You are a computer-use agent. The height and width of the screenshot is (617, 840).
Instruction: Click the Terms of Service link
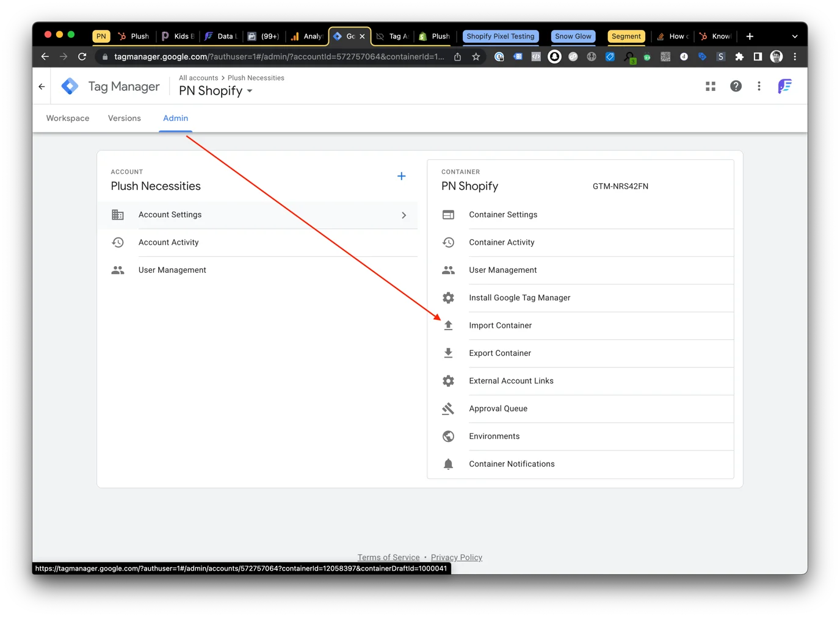point(388,557)
